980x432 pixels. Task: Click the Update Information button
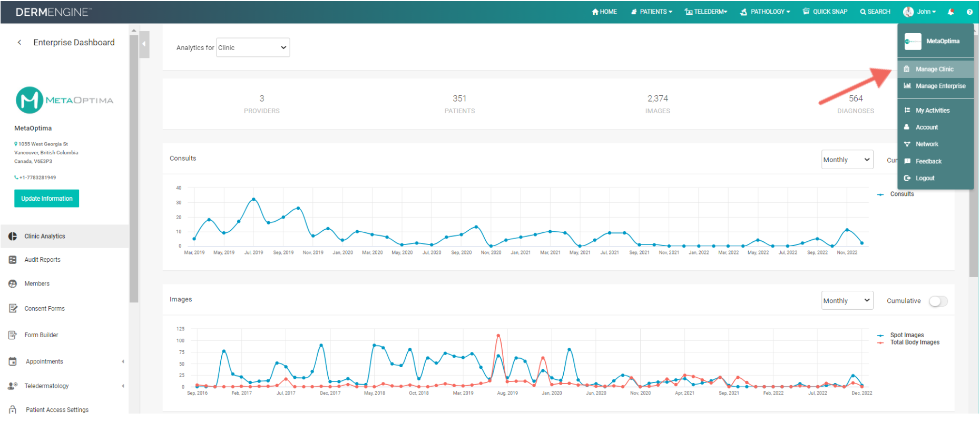47,199
